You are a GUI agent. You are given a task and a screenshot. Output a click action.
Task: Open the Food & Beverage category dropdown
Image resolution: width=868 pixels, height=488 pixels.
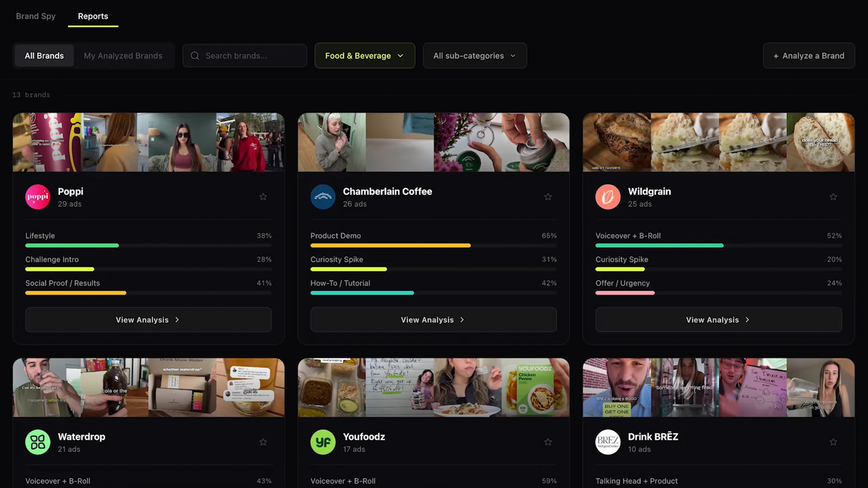365,56
